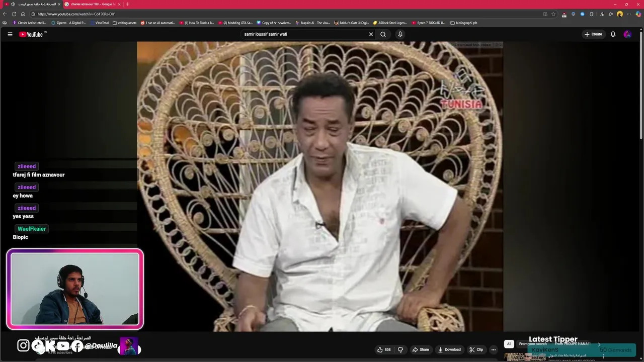Viewport: 644px width, 362px height.
Task: Open browser settings and more menu
Action: tap(629, 14)
